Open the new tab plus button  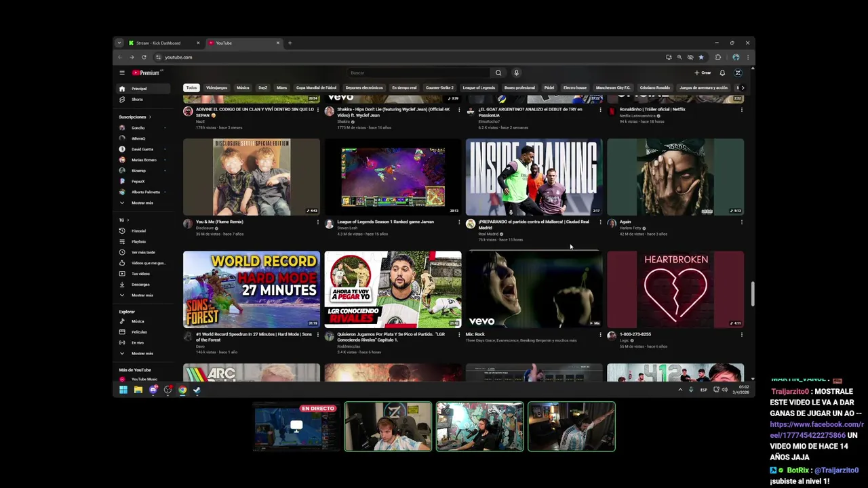(x=290, y=43)
